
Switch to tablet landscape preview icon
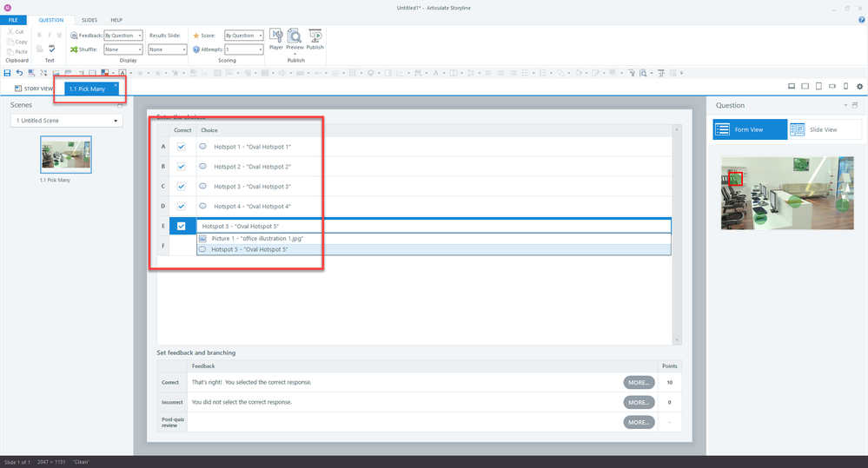coord(805,86)
